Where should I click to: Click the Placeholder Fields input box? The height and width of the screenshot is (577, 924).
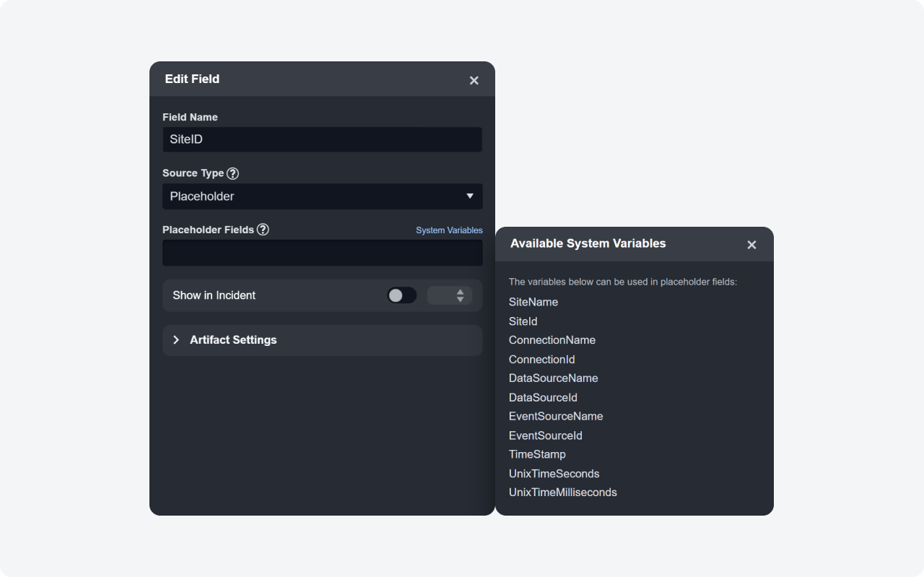click(x=322, y=253)
